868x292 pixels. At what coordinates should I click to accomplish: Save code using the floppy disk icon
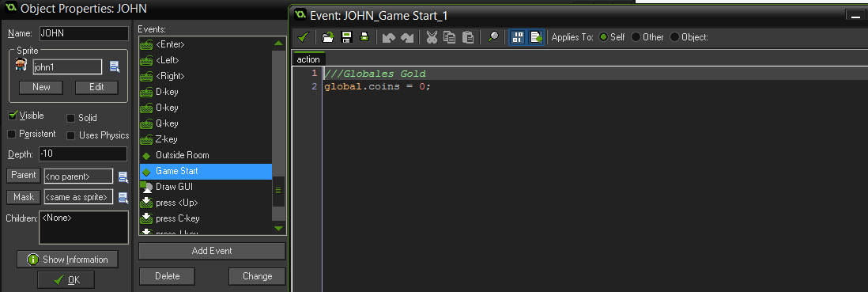[347, 37]
